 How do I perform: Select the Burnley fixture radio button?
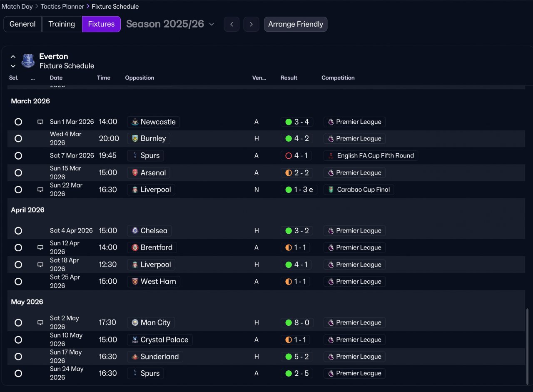[x=18, y=139]
